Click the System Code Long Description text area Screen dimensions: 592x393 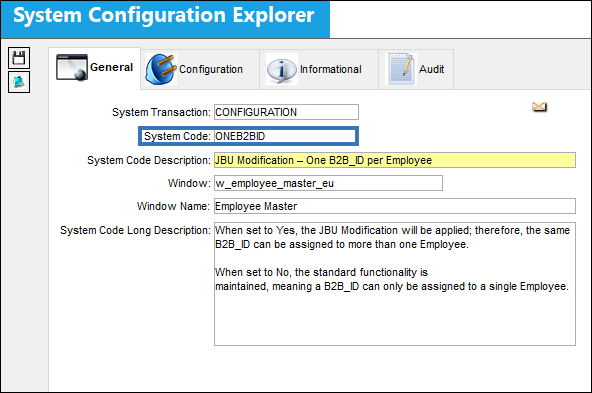(395, 284)
